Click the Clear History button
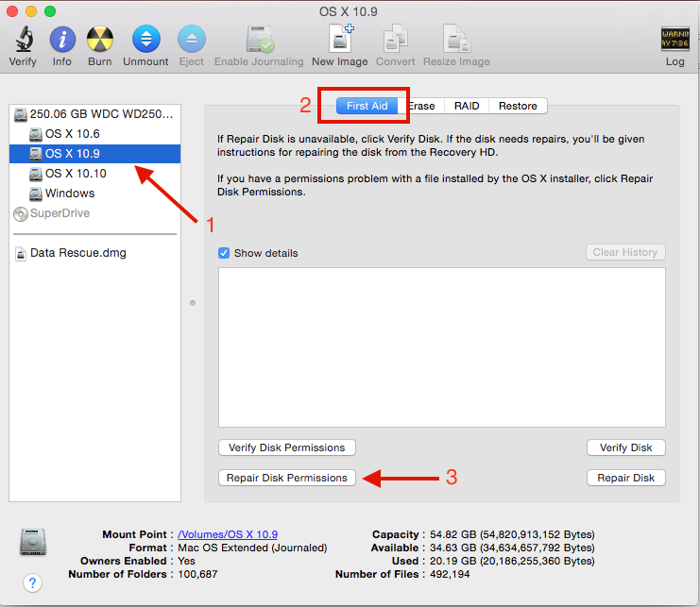700x607 pixels. click(625, 252)
